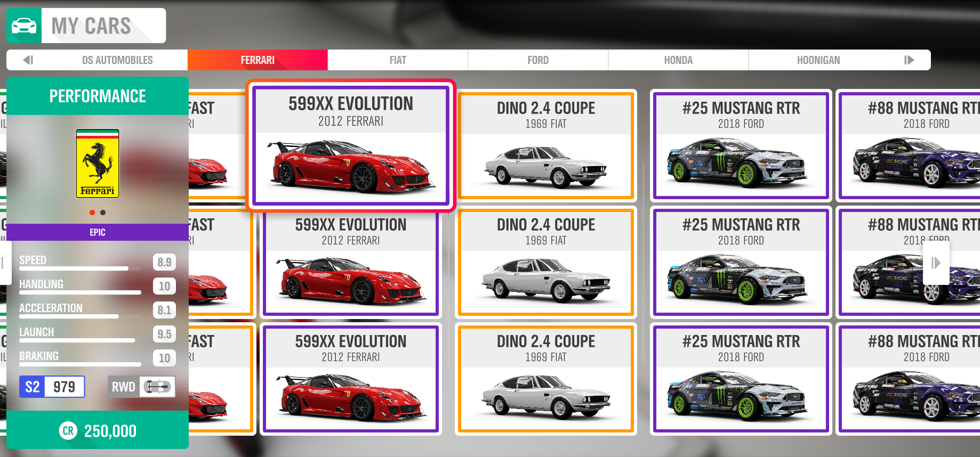Click the Braking stat bar
Viewport: 980px width, 457px height.
pyautogui.click(x=80, y=364)
